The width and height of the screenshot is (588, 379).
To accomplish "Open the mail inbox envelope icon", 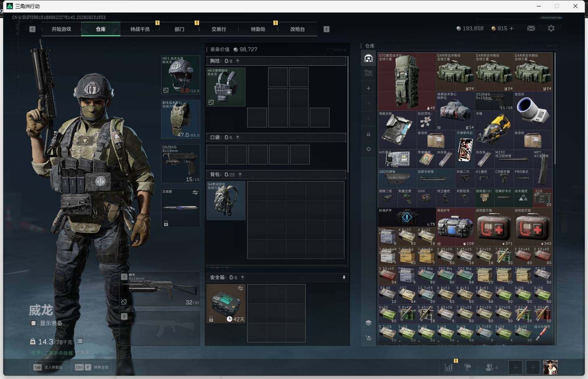I will pyautogui.click(x=531, y=28).
